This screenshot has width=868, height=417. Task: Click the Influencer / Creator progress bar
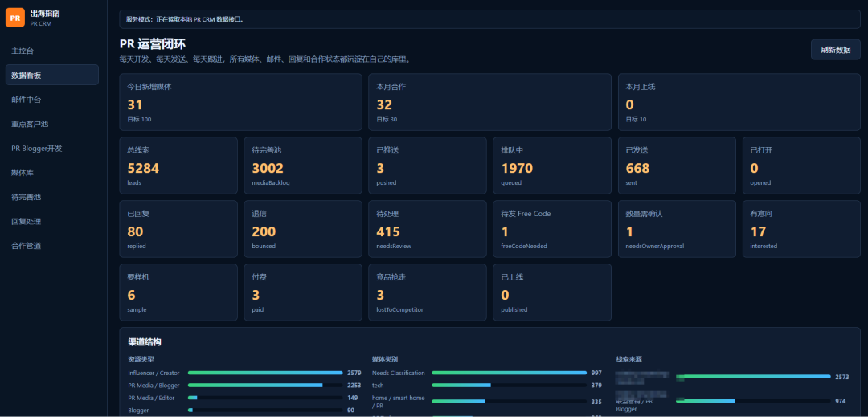265,373
